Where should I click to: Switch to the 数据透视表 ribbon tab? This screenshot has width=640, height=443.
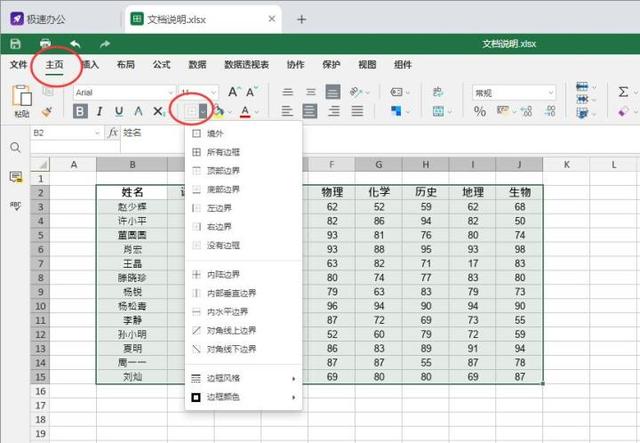(x=247, y=65)
